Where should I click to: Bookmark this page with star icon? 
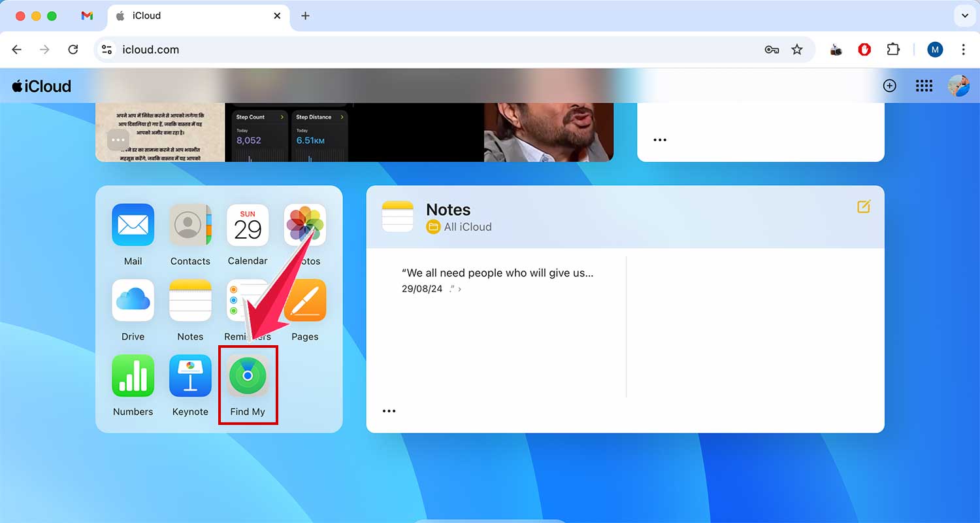[x=797, y=50]
